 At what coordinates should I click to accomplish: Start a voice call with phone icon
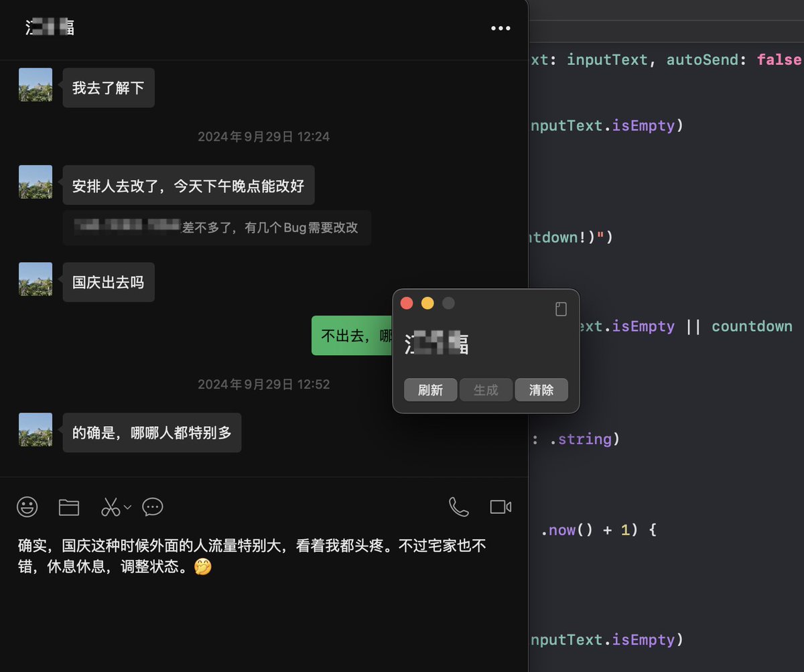tap(459, 507)
